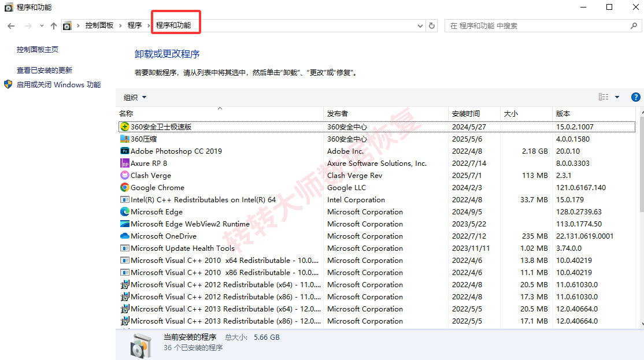Click the refresh icon beside address bar
The height and width of the screenshot is (360, 644).
[432, 25]
